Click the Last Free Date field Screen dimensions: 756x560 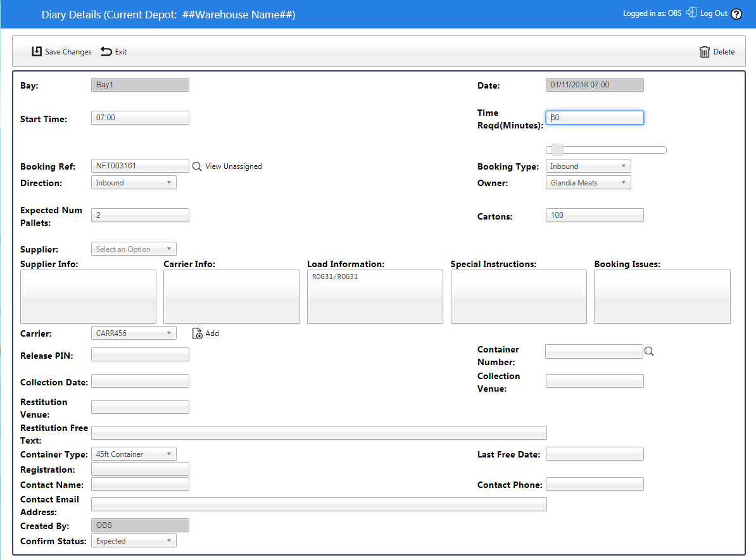point(595,454)
